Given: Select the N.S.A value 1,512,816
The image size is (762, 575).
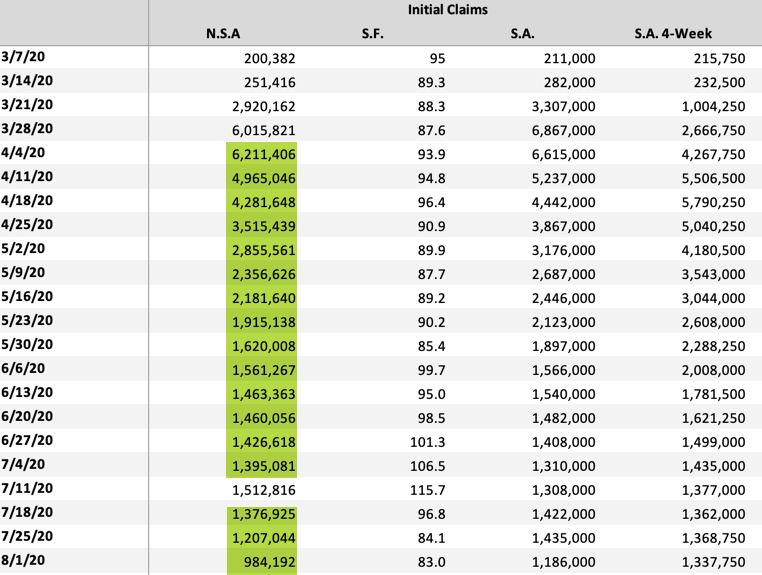Looking at the screenshot, I should point(262,491).
